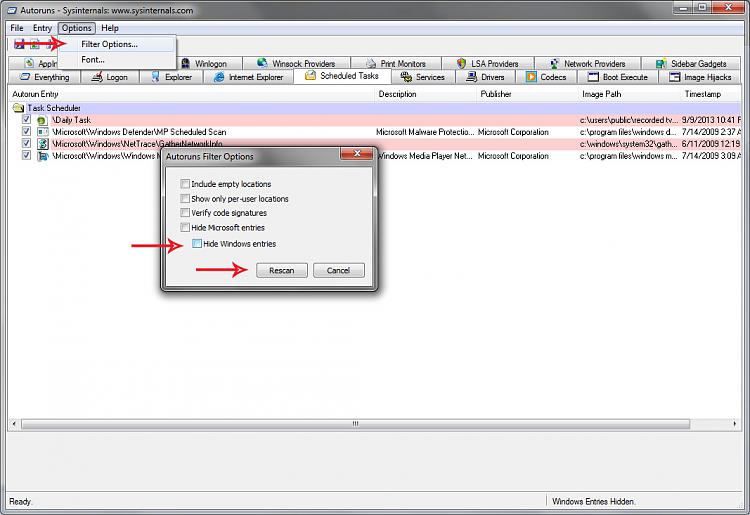Uncheck the Daily Task entry checkbox
This screenshot has height=515, width=750.
point(26,120)
